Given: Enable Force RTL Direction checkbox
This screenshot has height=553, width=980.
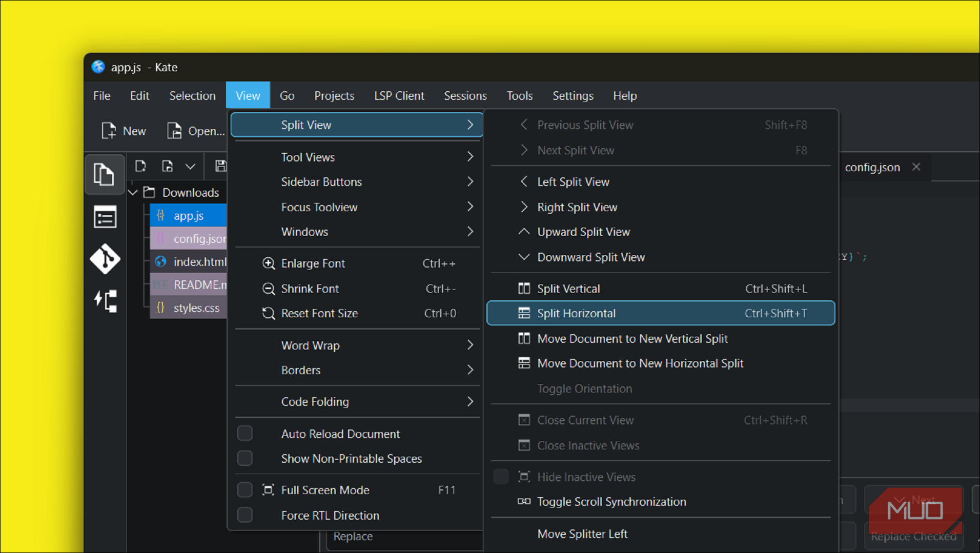Looking at the screenshot, I should (x=245, y=515).
